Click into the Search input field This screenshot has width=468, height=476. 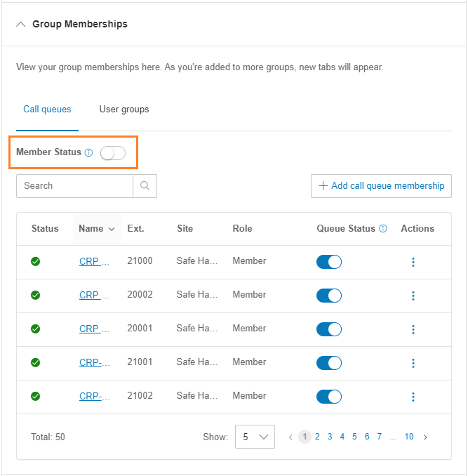pos(74,186)
